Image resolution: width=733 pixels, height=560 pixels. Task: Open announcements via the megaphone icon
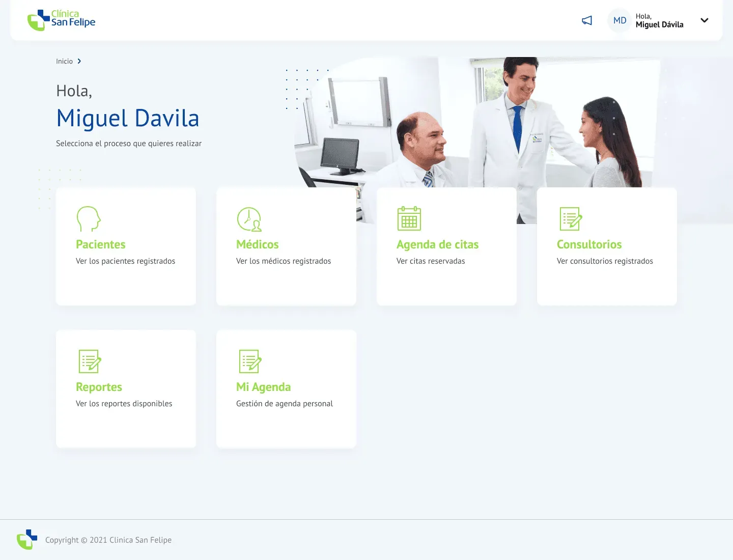(x=587, y=20)
